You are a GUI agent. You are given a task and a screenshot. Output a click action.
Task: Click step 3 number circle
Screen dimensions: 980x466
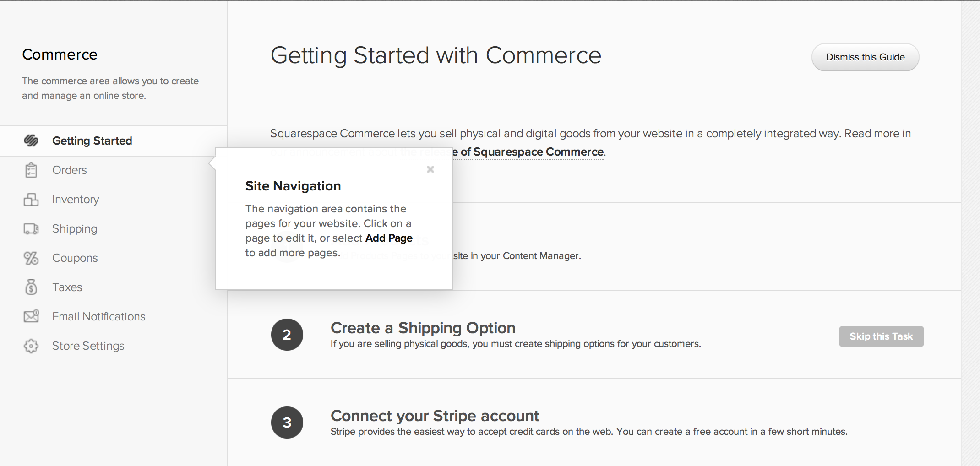click(x=287, y=423)
